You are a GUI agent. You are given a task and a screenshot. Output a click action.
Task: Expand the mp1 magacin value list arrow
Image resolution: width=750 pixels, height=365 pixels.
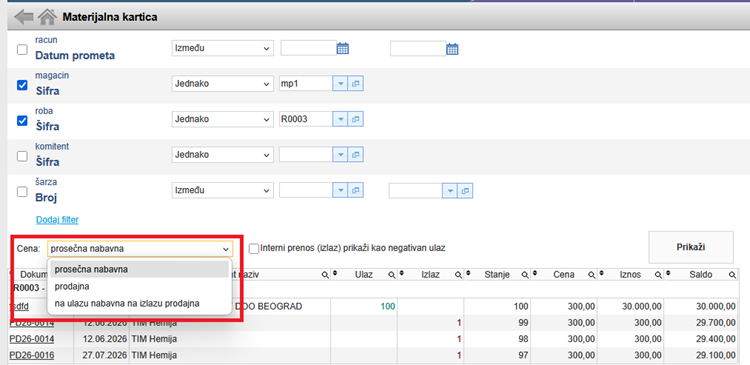(x=340, y=84)
